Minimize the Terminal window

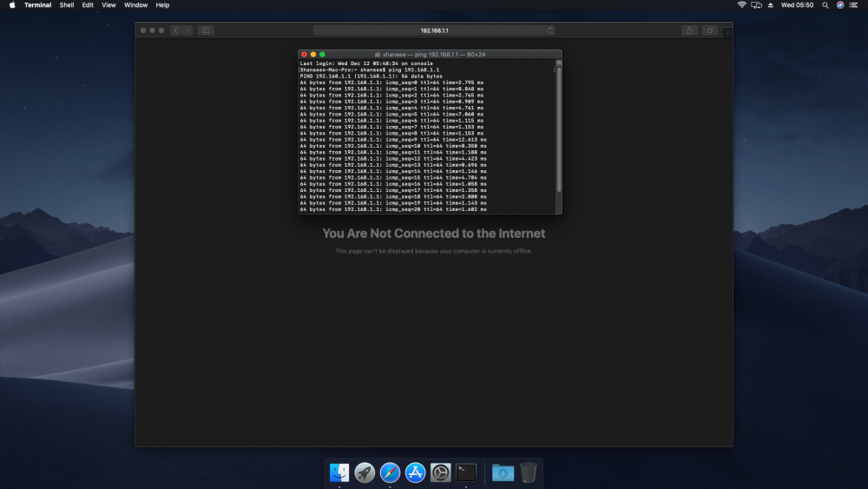tap(313, 54)
